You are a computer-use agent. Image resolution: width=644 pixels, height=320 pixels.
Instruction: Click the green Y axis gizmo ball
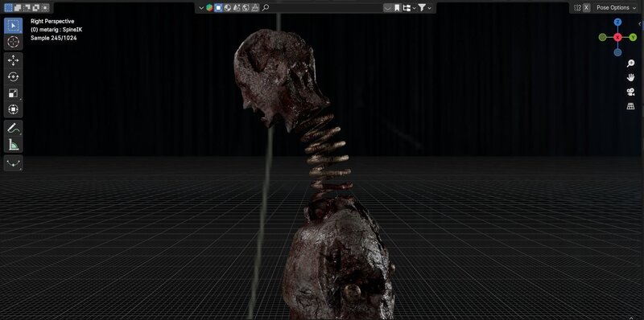(633, 37)
